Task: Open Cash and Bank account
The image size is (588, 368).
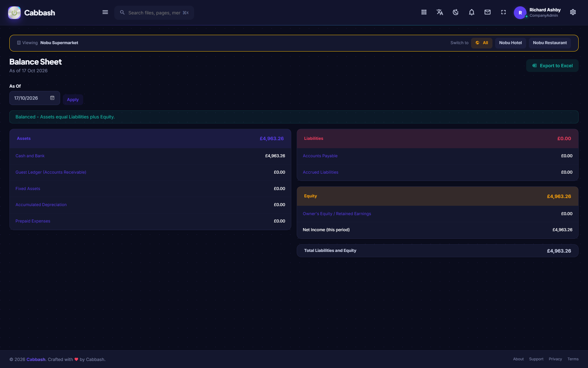Action: click(x=30, y=156)
